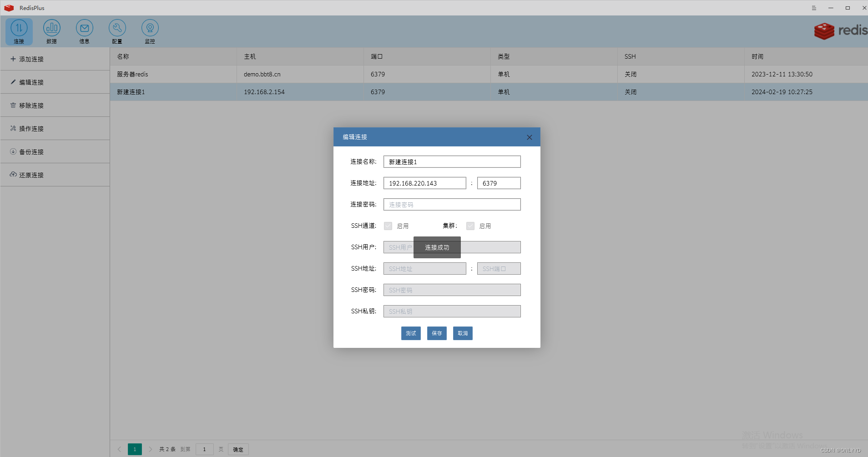Click the 连接密码 password field
The width and height of the screenshot is (868, 457).
452,205
